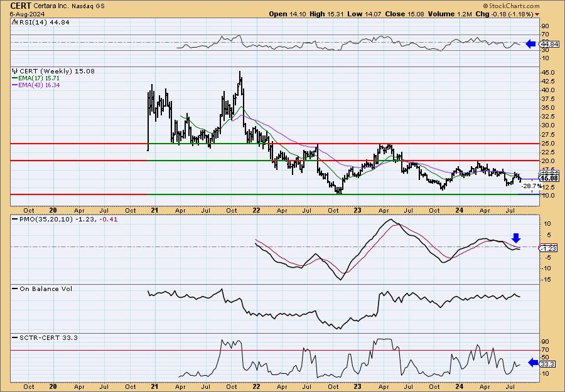The height and width of the screenshot is (392, 565).
Task: Click the Nasdaq GS exchange label
Action: pos(89,6)
